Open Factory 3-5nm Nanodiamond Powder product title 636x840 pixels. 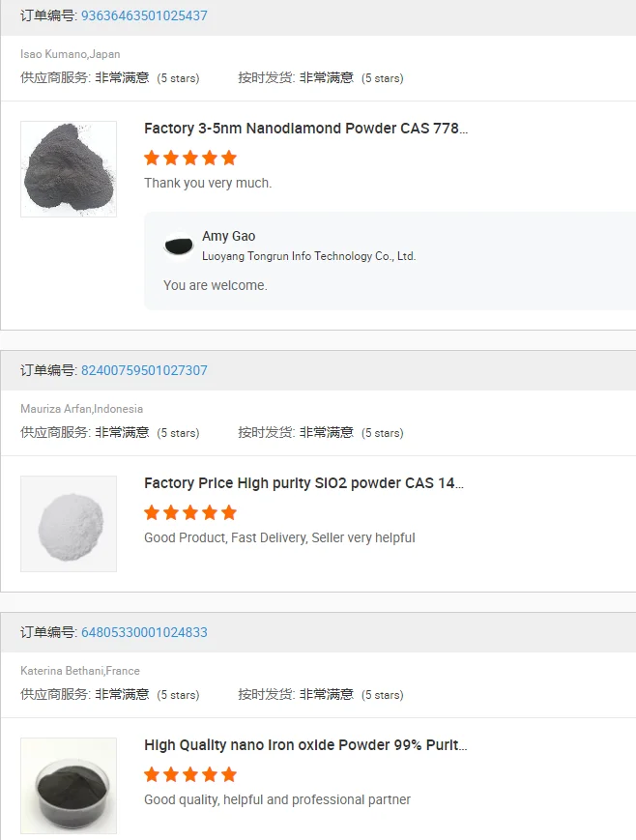point(305,129)
